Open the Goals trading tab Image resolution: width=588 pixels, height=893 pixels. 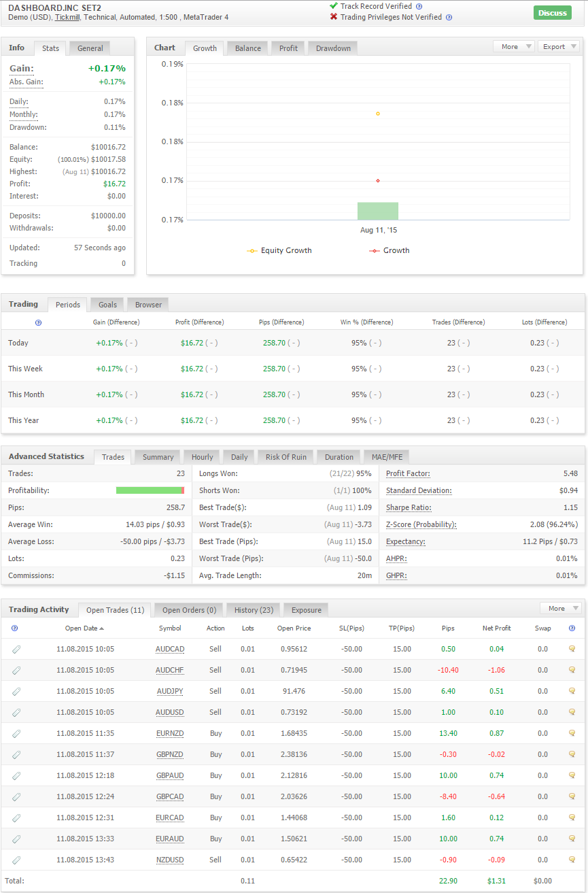(x=107, y=305)
